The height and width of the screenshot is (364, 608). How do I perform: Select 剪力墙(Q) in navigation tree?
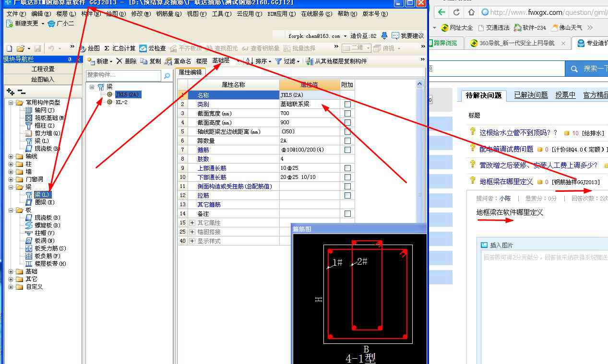(x=43, y=133)
